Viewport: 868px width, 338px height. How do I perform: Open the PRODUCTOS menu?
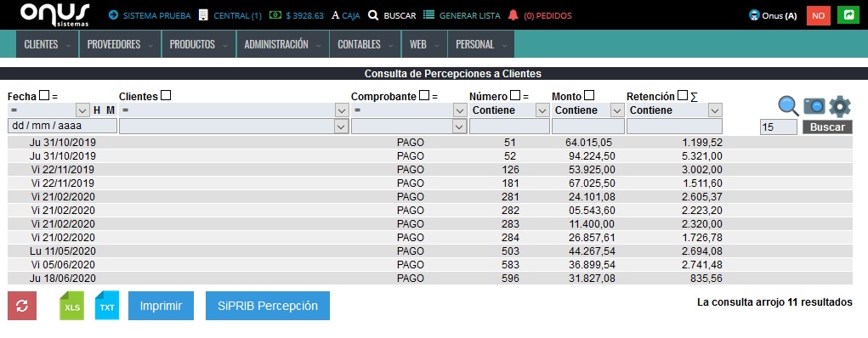(x=198, y=44)
